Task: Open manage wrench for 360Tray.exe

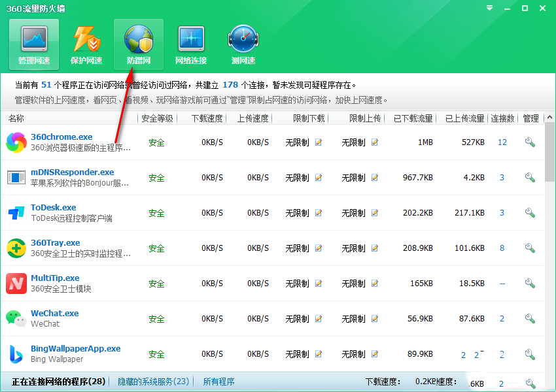Action: (530, 248)
